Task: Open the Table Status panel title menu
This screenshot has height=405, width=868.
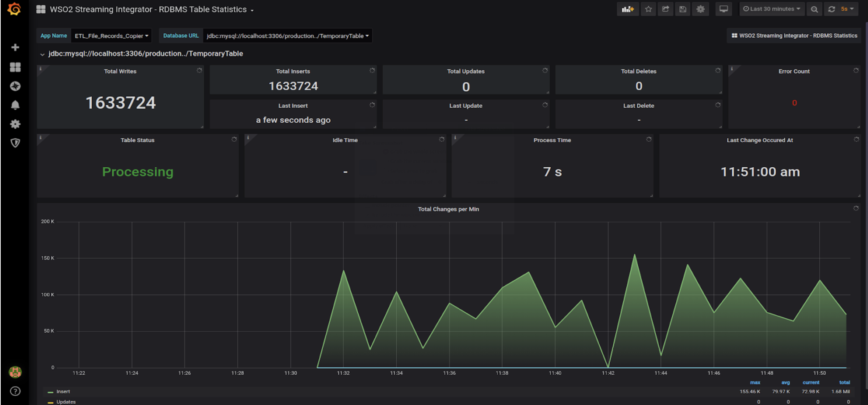Action: pyautogui.click(x=138, y=140)
